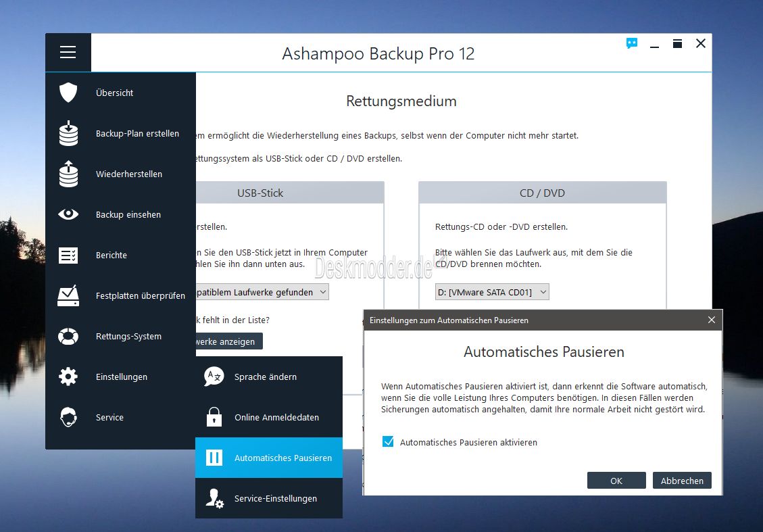Viewport: 763px width, 532px height.
Task: Click the Übersicht shield icon
Action: pos(68,93)
